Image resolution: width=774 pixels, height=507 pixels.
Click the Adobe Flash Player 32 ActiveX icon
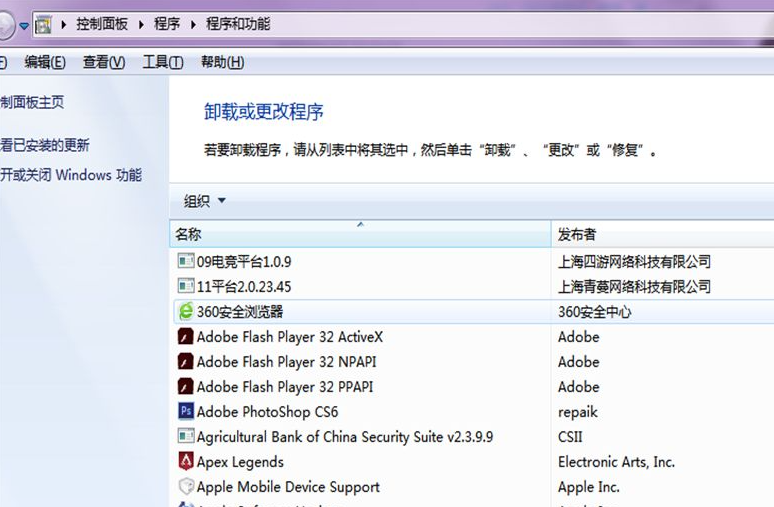click(186, 336)
